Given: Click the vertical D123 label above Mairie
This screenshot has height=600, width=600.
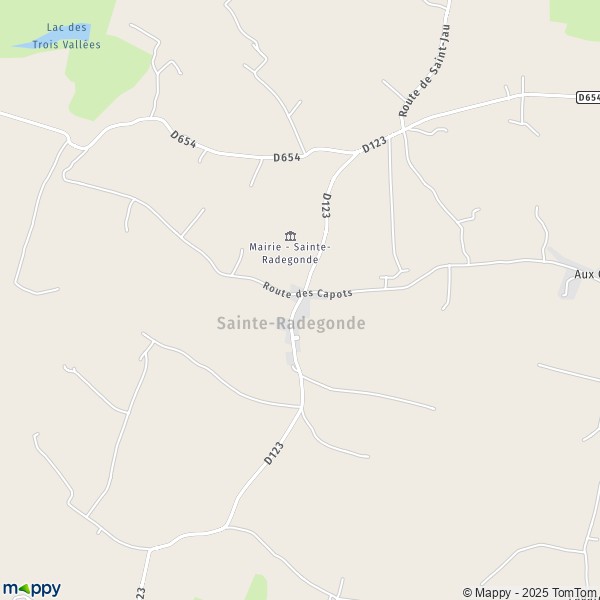Looking at the screenshot, I should (326, 205).
